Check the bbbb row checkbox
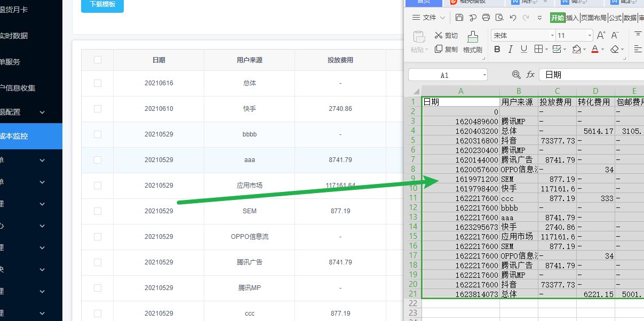 pyautogui.click(x=98, y=134)
